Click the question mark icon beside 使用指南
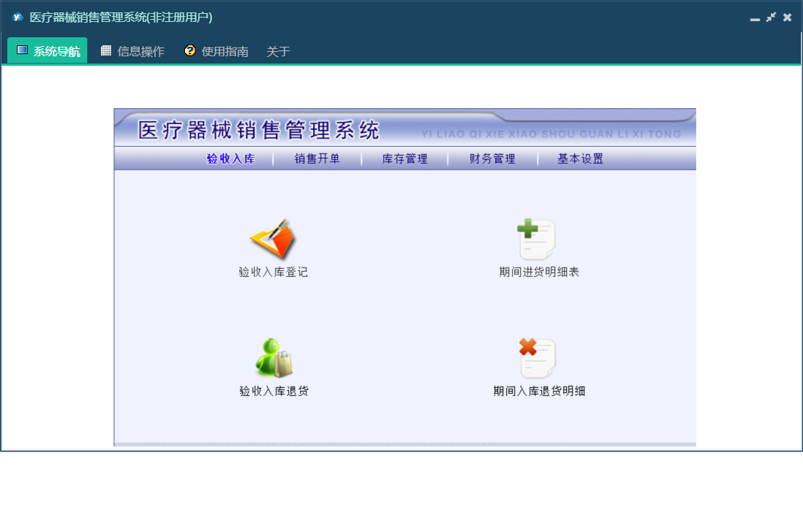The image size is (803, 532). (190, 50)
